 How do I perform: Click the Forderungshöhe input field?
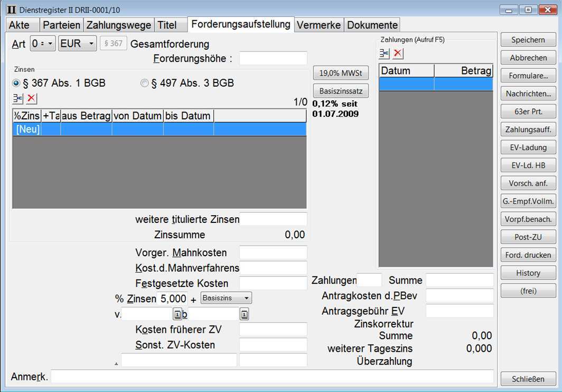pyautogui.click(x=273, y=58)
